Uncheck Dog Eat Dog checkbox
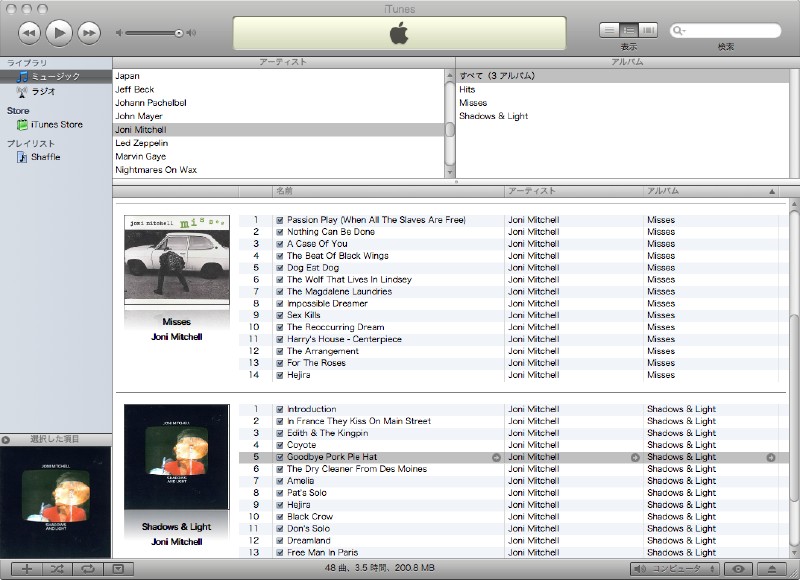800x580 pixels. (x=280, y=268)
